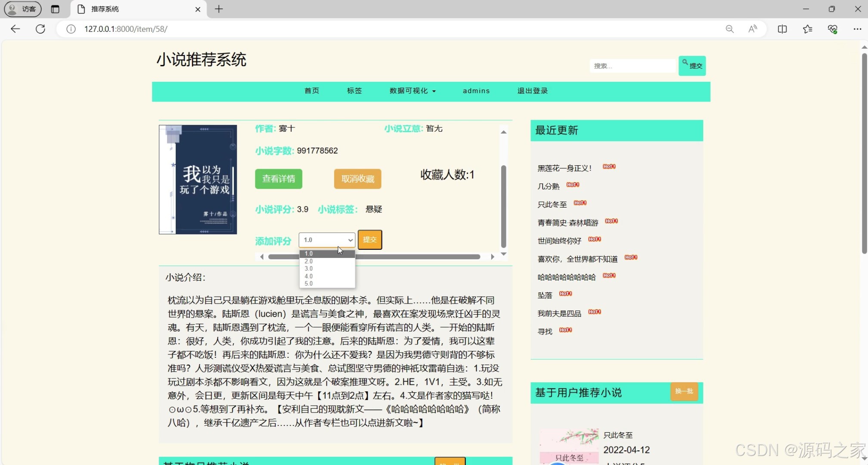Click 取消收藏 to remove favorite
Screen dimensions: 868x465
click(357, 179)
